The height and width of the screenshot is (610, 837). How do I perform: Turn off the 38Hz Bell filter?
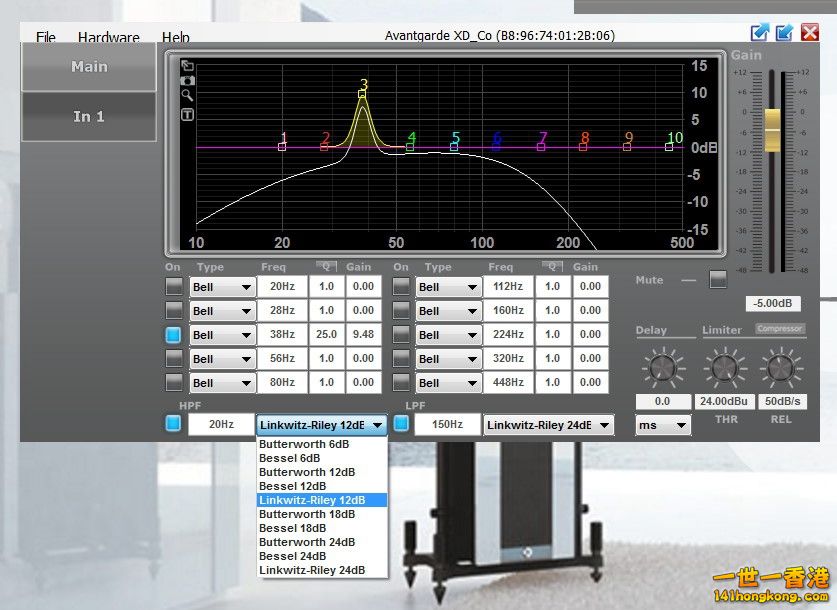pos(174,334)
